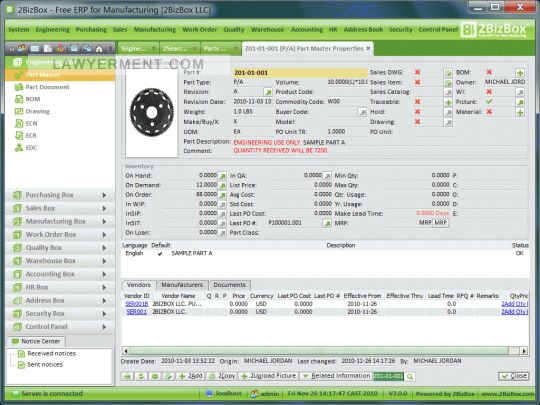
Task: Click the Close button at bottom right
Action: tap(513, 376)
